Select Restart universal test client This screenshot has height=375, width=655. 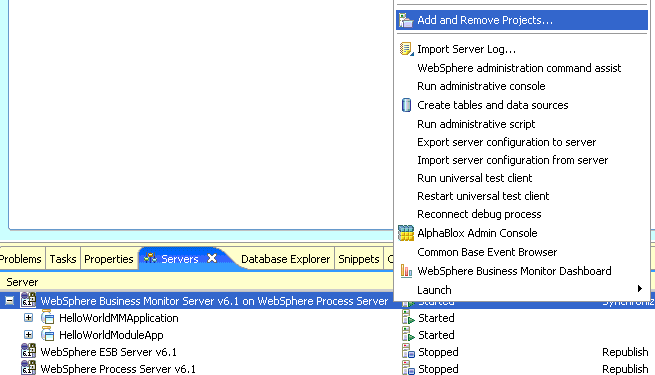(x=483, y=196)
